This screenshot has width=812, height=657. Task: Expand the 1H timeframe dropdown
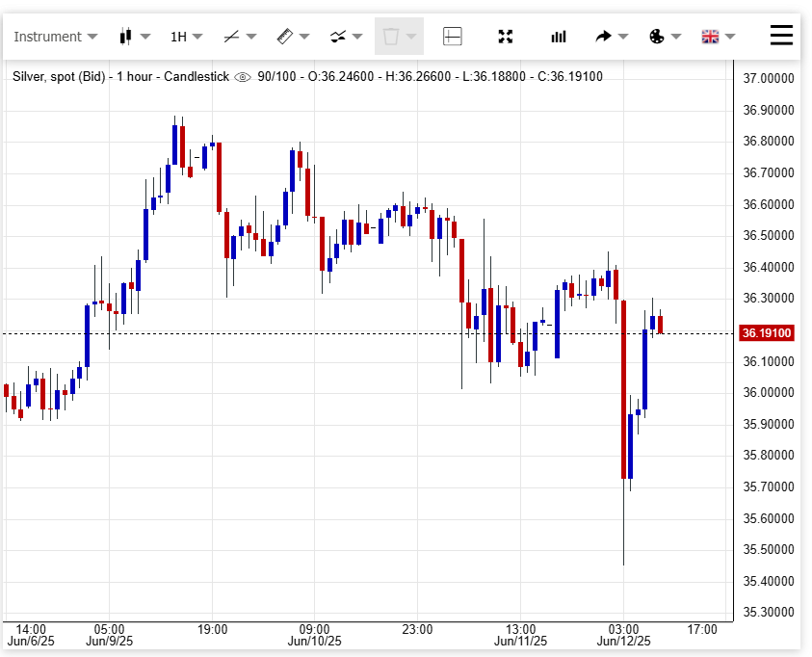tap(187, 37)
